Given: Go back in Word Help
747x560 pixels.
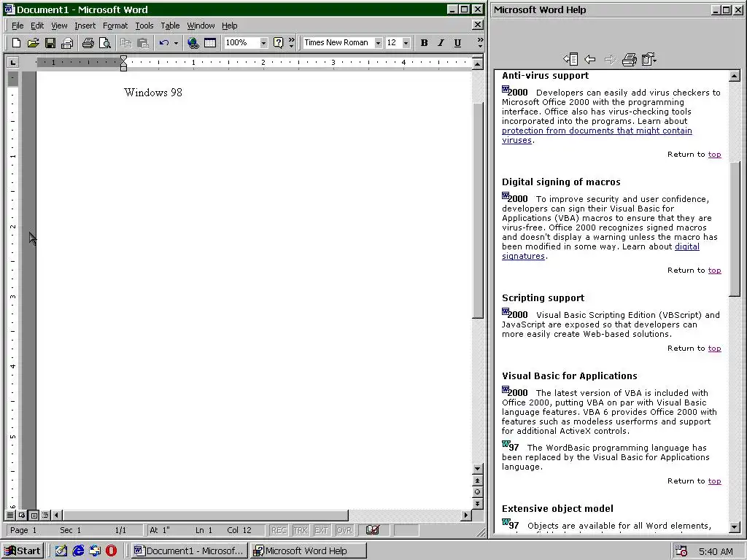Looking at the screenshot, I should [589, 60].
